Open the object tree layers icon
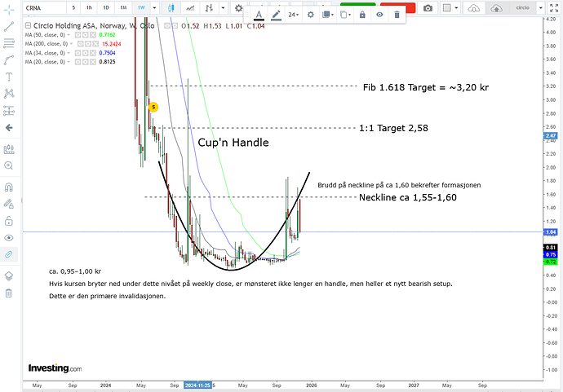Image resolution: width=563 pixels, height=392 pixels. [x=9, y=275]
